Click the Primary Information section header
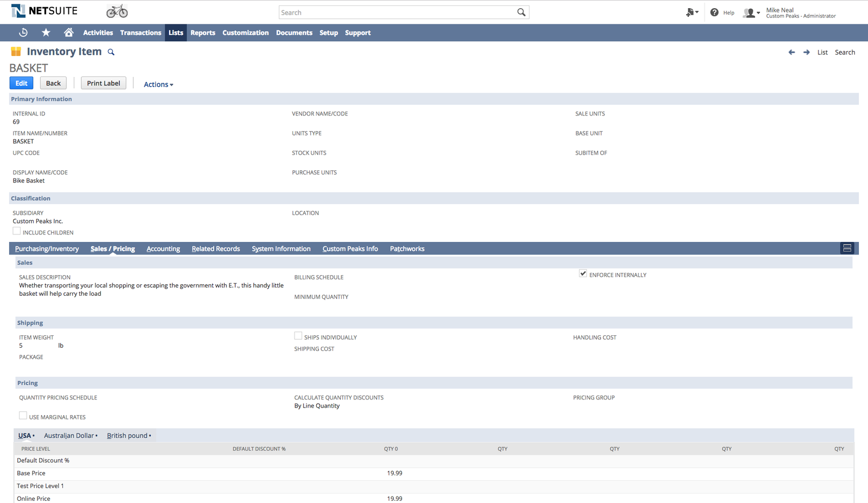Screen dimensions: 868x503 click(434, 99)
